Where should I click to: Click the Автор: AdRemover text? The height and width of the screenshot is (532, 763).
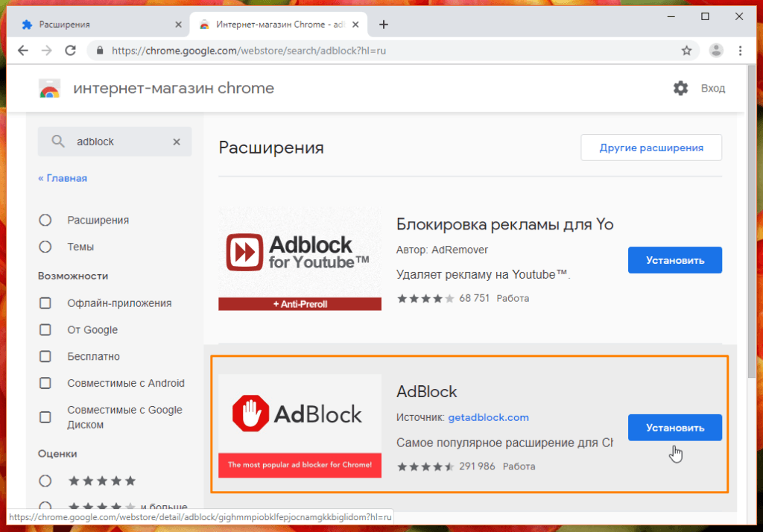click(442, 250)
